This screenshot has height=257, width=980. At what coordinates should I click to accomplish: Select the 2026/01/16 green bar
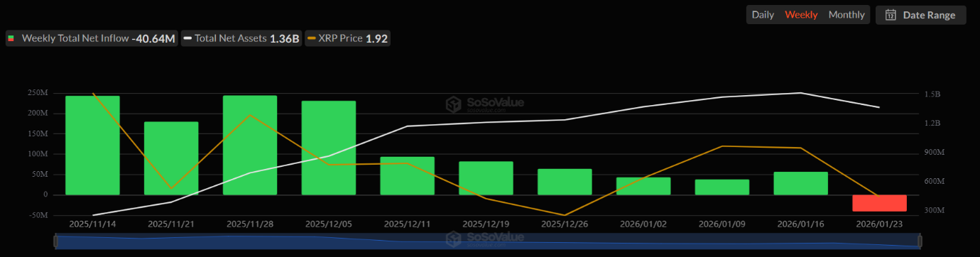coord(801,183)
